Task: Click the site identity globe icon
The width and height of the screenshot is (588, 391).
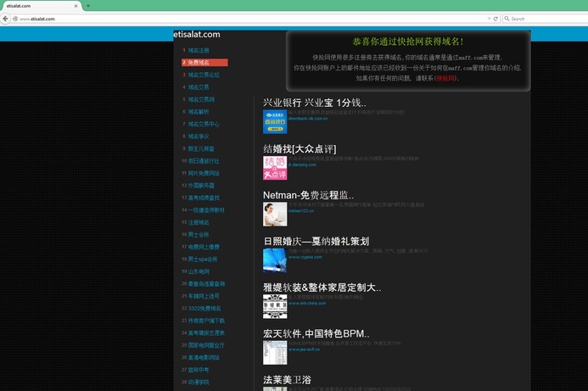Action: 15,19
